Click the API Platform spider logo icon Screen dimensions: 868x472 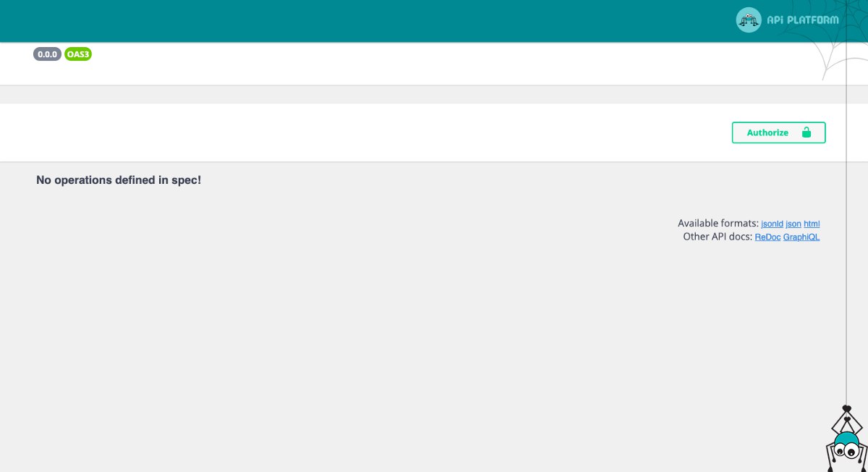coord(749,20)
